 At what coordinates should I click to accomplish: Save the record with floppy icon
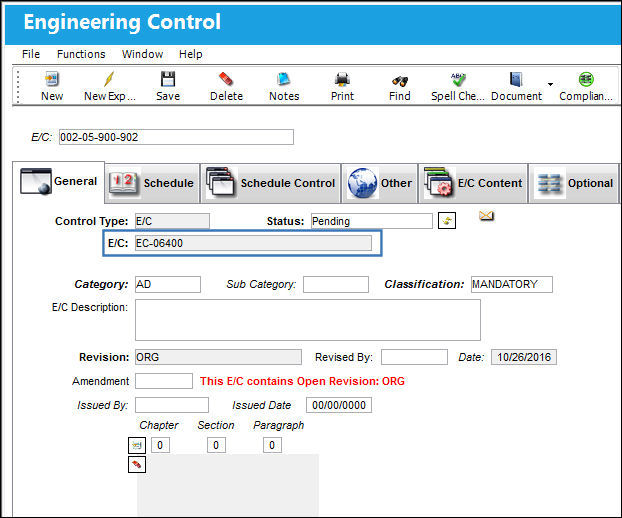[168, 86]
